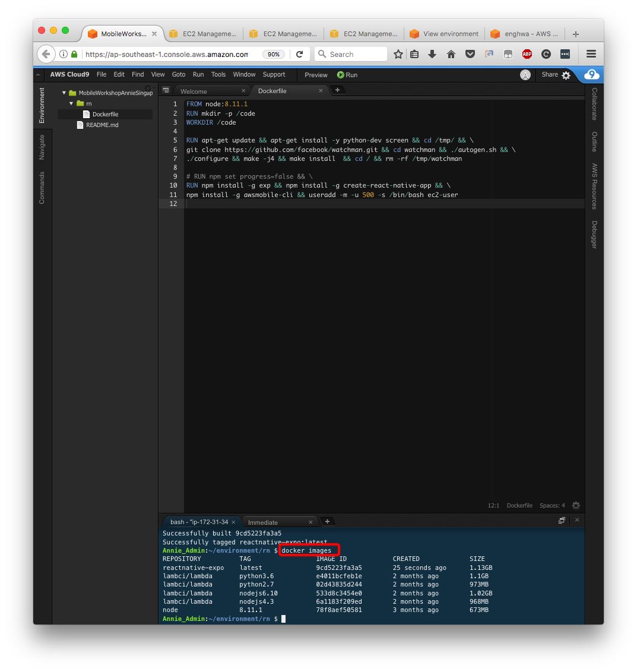Open the editor pane tab-list icon
Image resolution: width=637 pixels, height=672 pixels.
[x=166, y=90]
